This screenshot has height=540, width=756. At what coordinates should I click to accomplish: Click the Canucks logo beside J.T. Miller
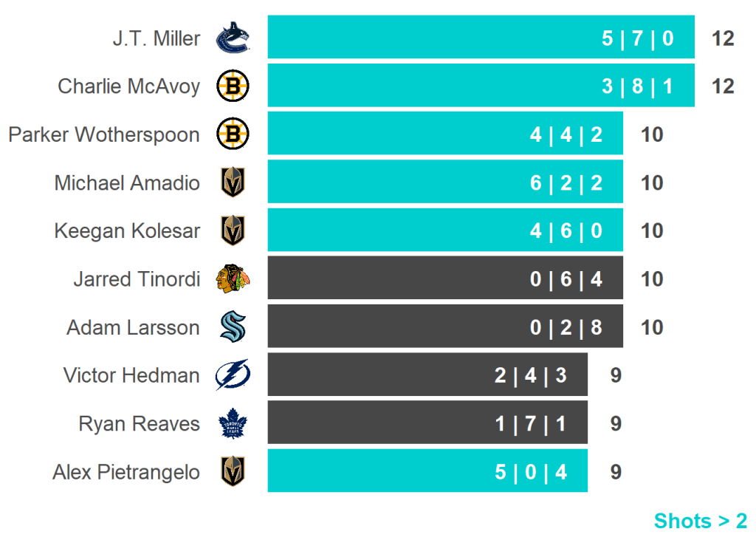(233, 38)
